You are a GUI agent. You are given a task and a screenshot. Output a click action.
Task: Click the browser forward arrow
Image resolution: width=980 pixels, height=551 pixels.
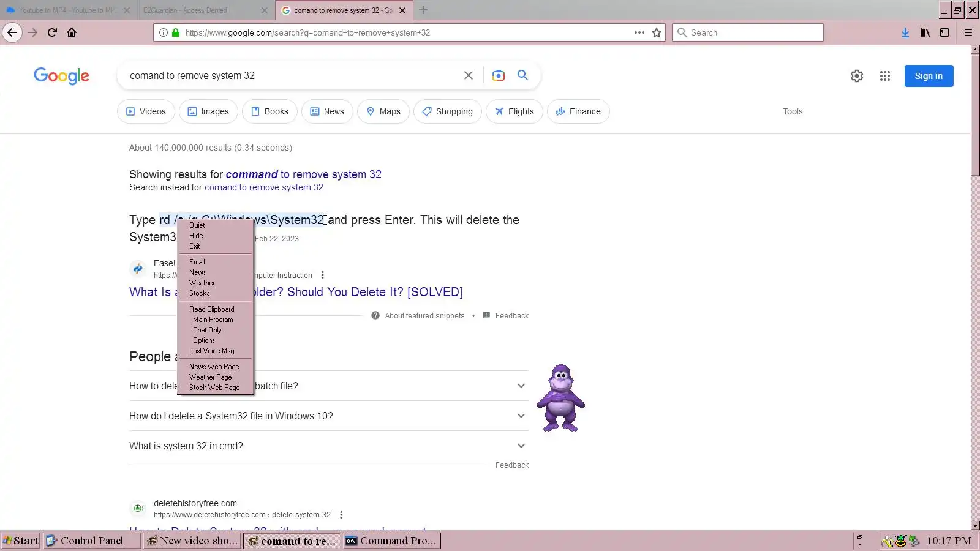coord(32,32)
